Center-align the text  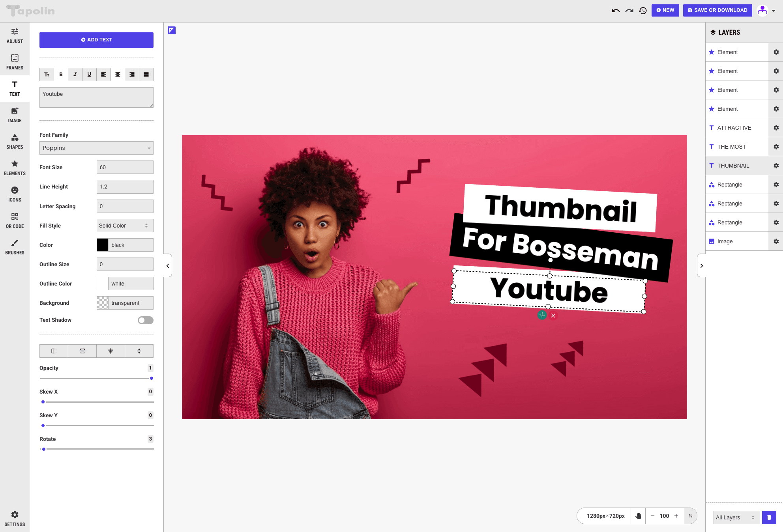(x=118, y=75)
